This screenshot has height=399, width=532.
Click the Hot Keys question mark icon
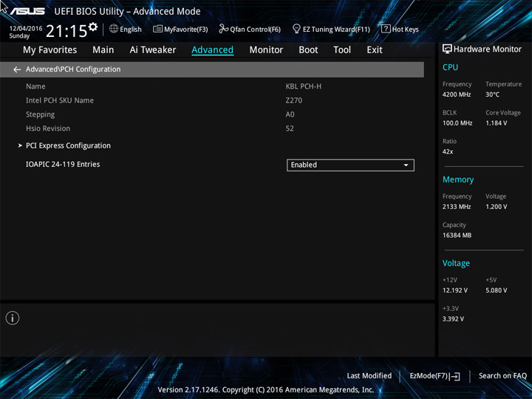click(386, 29)
